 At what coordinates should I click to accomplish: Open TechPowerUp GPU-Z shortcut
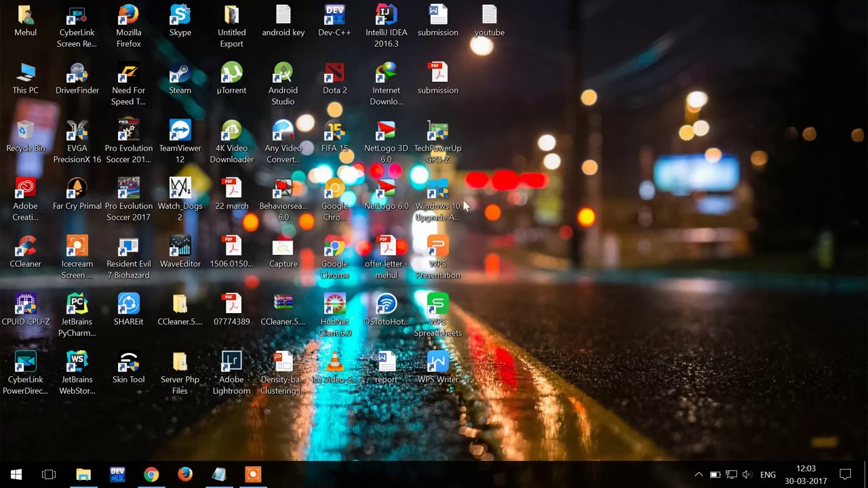pyautogui.click(x=437, y=142)
